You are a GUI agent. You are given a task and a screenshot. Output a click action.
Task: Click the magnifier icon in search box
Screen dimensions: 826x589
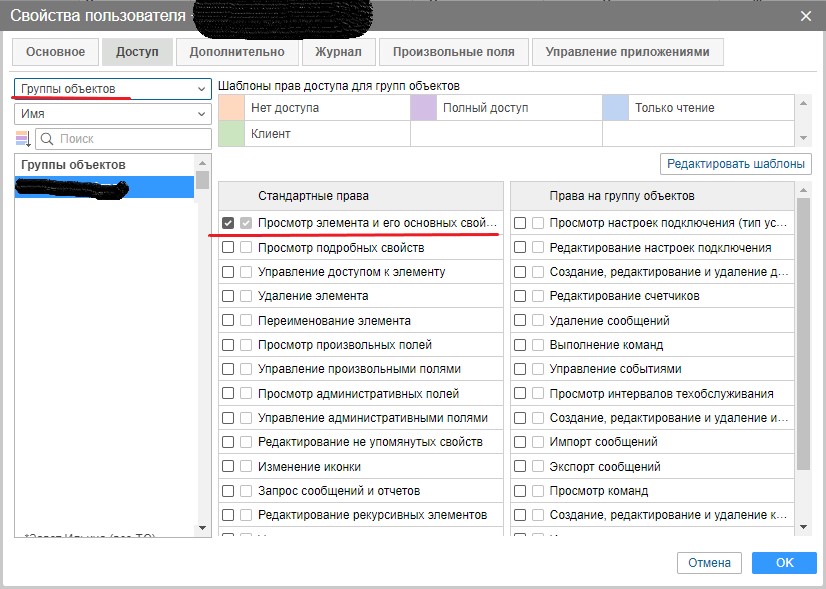pyautogui.click(x=47, y=139)
